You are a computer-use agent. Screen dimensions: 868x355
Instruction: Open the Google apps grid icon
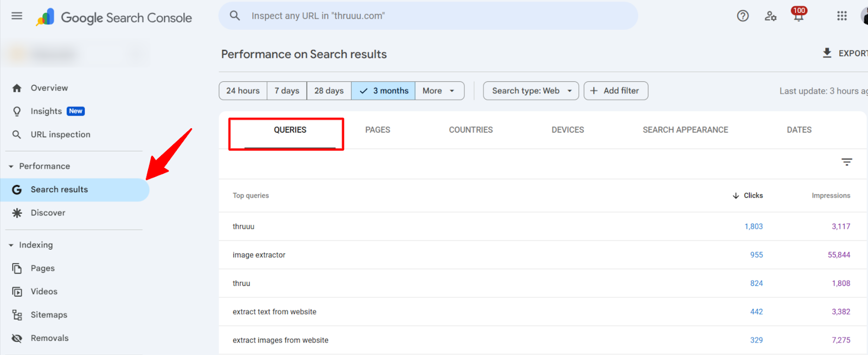[841, 16]
